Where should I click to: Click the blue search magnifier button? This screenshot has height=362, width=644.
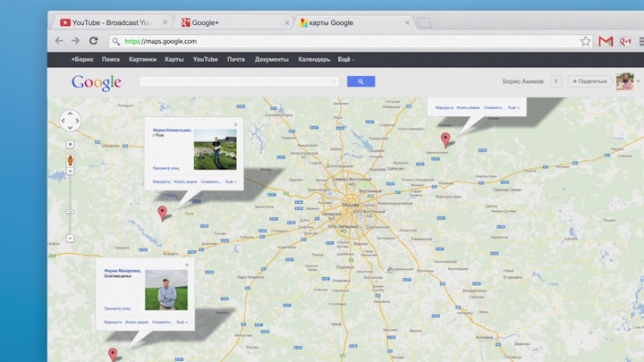point(360,81)
